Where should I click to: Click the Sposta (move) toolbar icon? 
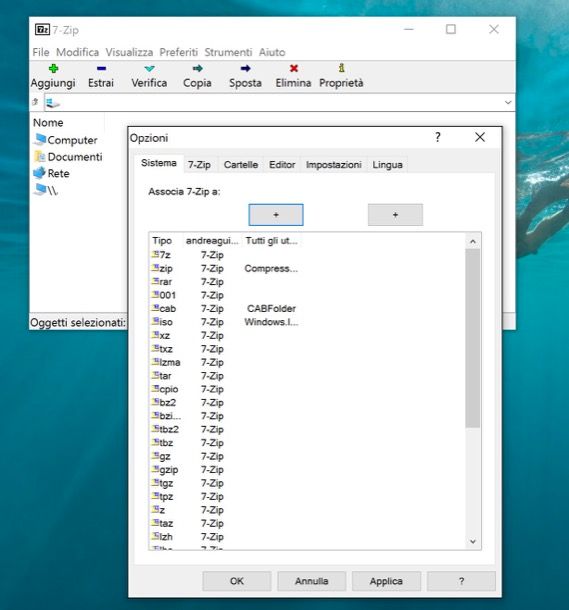coord(245,69)
